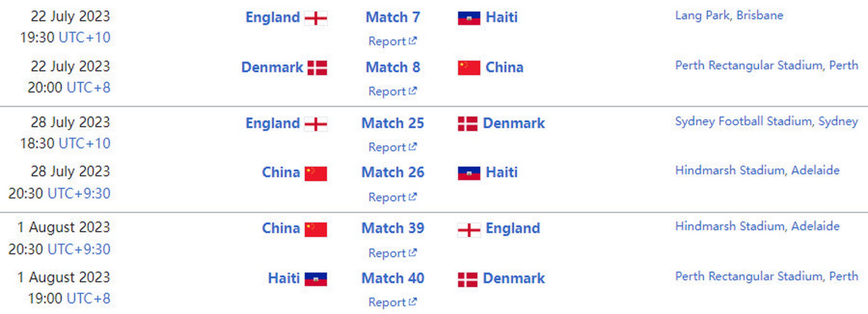Click England flag icon in Match 39
Viewport: 868px width, 314px height.
(x=469, y=230)
